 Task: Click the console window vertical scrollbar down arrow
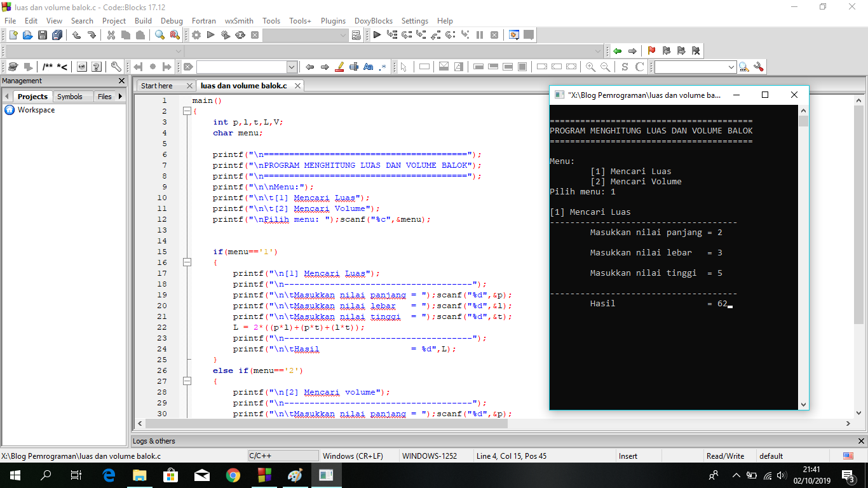point(803,405)
